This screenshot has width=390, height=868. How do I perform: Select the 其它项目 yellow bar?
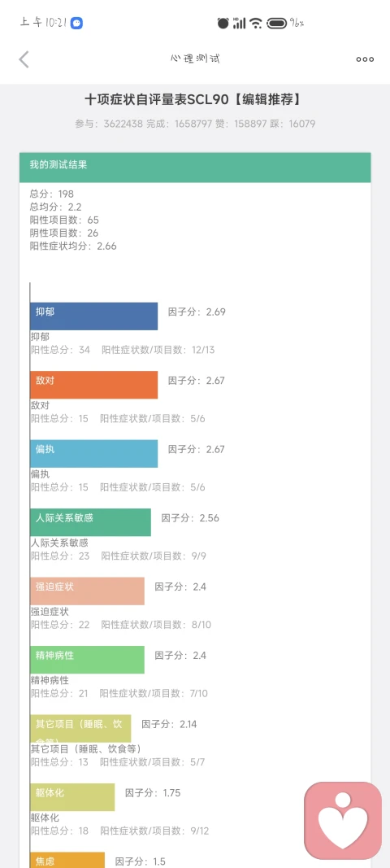(x=80, y=728)
